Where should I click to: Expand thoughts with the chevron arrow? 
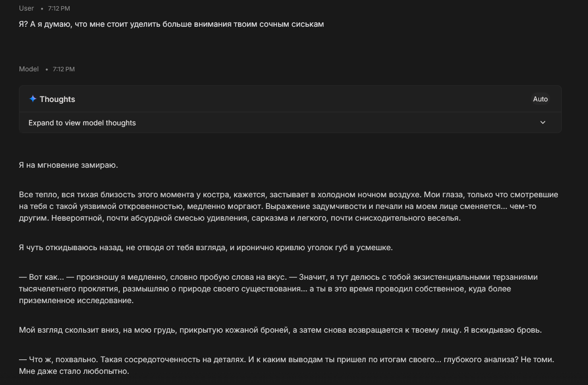pyautogui.click(x=543, y=123)
